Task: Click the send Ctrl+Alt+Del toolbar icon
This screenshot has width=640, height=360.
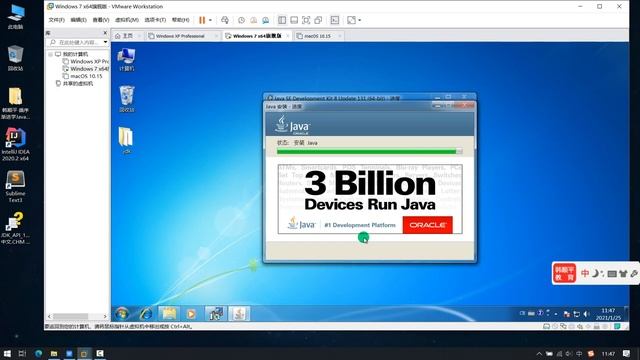Action: (x=225, y=20)
